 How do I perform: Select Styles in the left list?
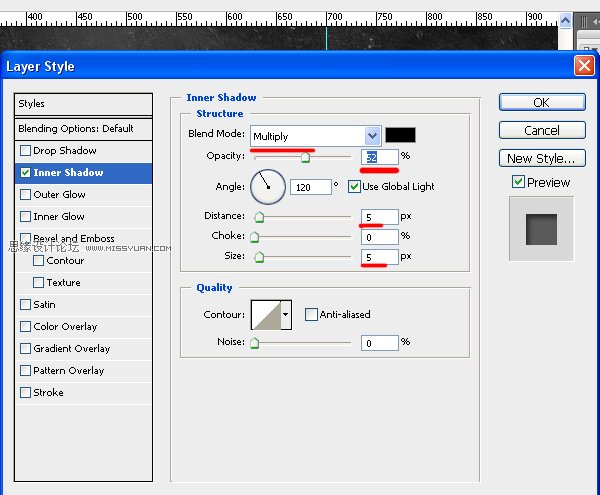[x=83, y=104]
